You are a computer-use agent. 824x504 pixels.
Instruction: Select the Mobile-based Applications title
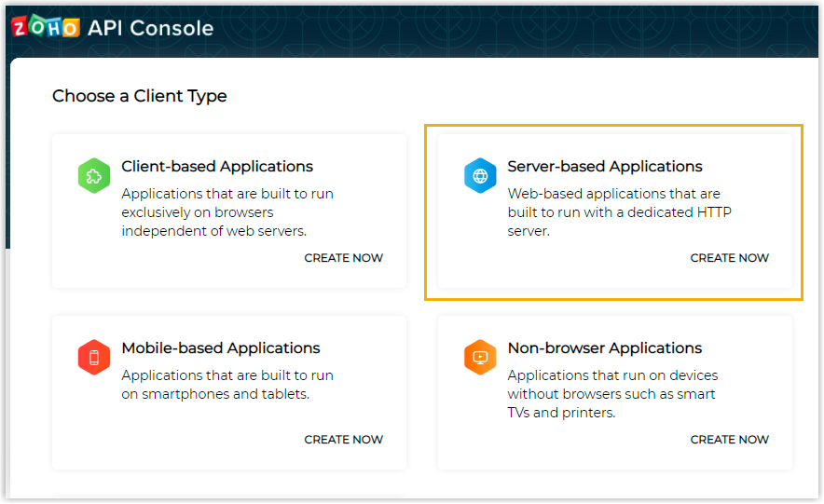click(221, 348)
